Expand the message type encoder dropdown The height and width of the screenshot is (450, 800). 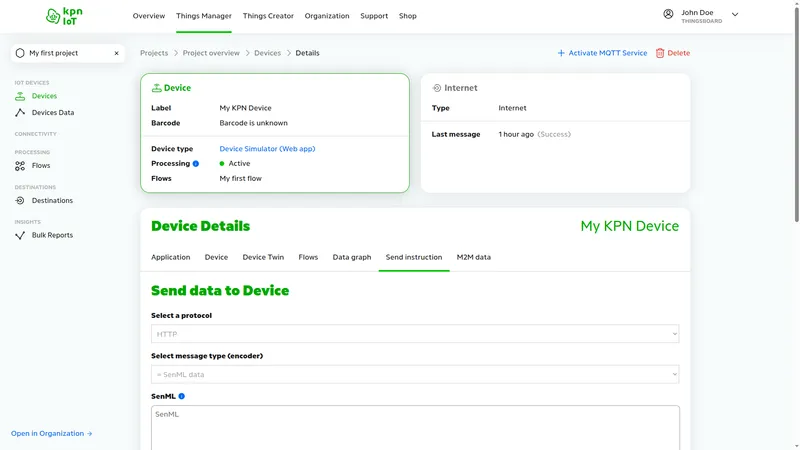(415, 374)
